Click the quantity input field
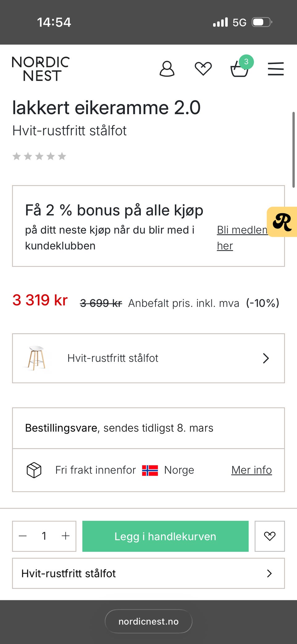 pyautogui.click(x=44, y=536)
